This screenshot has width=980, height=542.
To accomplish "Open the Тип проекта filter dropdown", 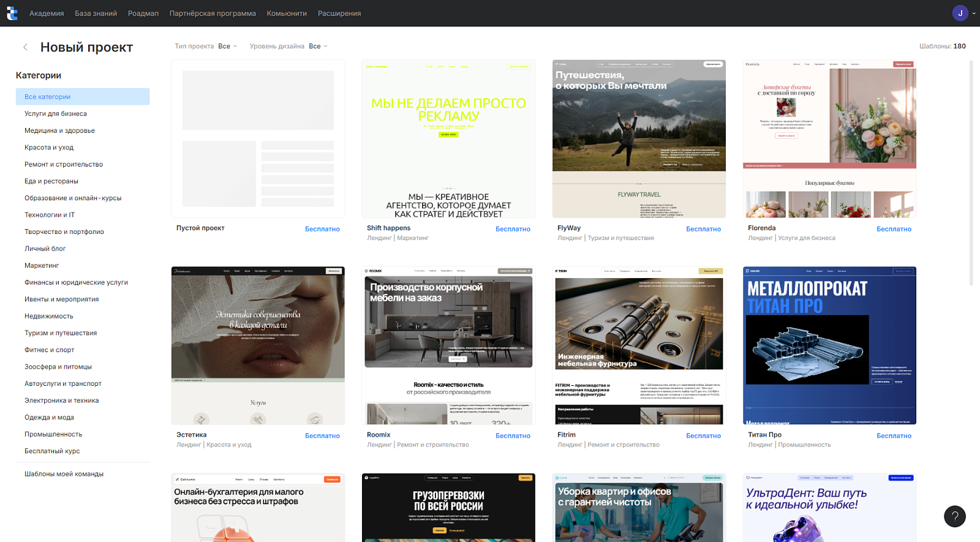I will [x=206, y=46].
